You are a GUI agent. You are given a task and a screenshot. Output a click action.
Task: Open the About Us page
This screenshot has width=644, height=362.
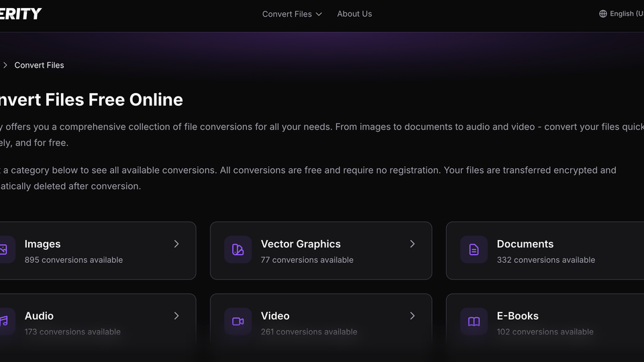pos(354,13)
